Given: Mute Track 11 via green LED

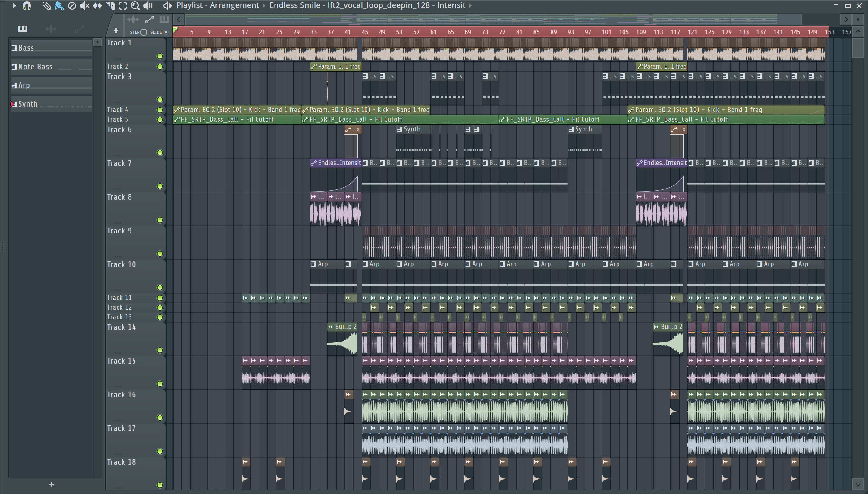Looking at the screenshot, I should tap(160, 298).
